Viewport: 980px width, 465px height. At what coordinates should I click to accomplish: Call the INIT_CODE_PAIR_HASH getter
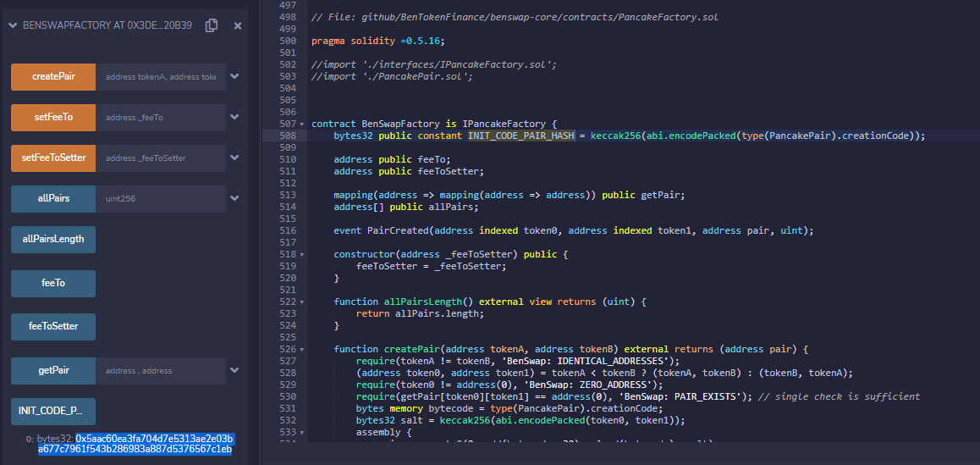pyautogui.click(x=53, y=411)
